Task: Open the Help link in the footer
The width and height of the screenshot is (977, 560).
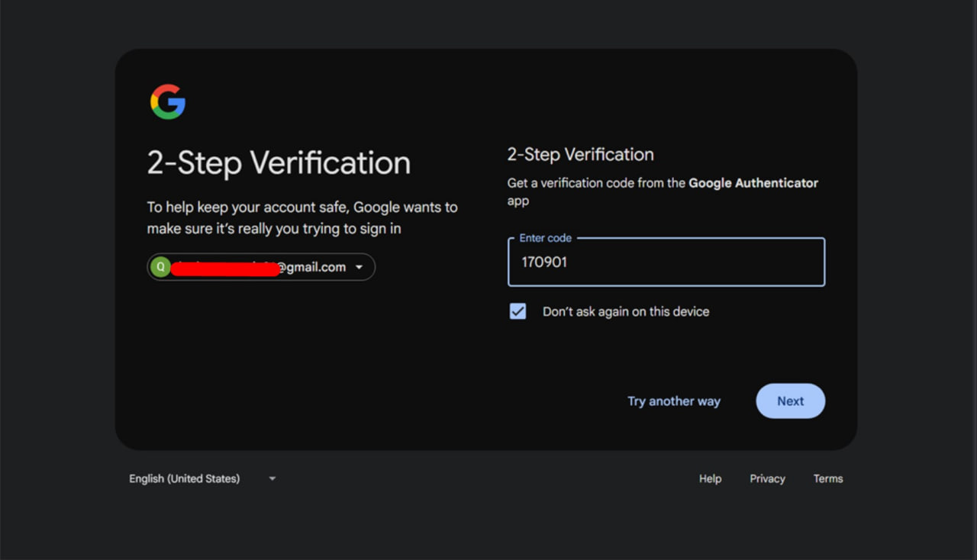Action: (710, 478)
